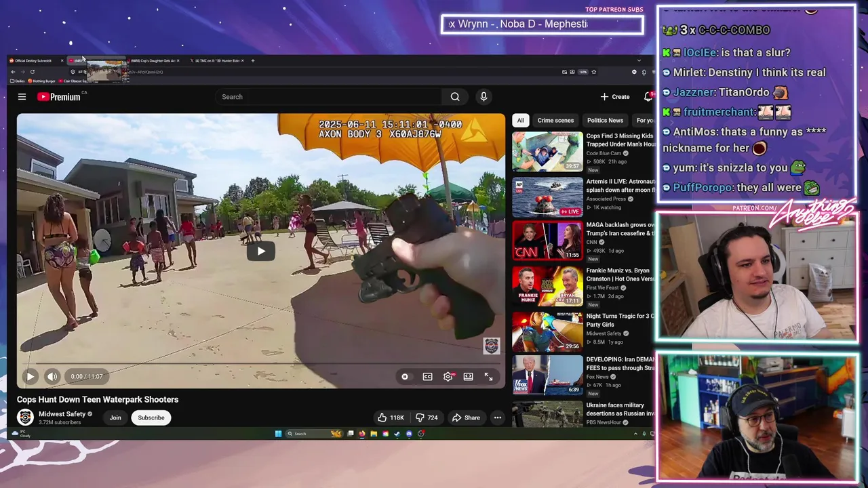Open the CNN MAGA backlash video thumbnail

(547, 241)
